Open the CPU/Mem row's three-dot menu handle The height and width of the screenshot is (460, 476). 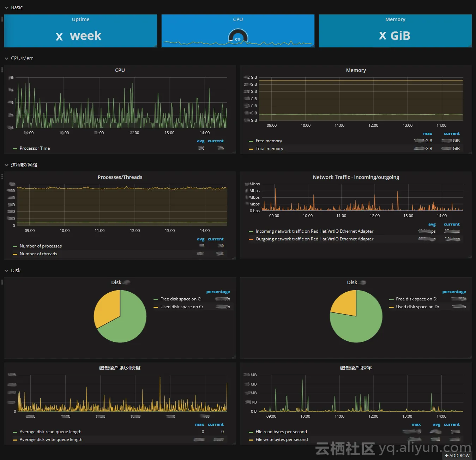[2, 70]
